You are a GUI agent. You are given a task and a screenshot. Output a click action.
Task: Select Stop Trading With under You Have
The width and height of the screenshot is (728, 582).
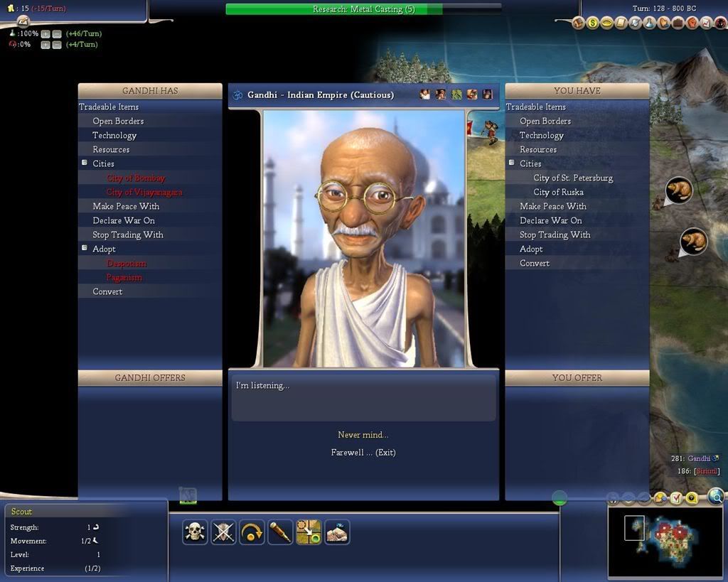click(555, 235)
